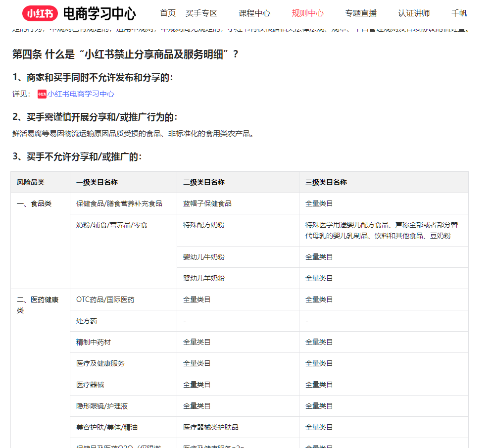
Task: Open the 课程中心 navigation menu
Action: click(x=254, y=13)
